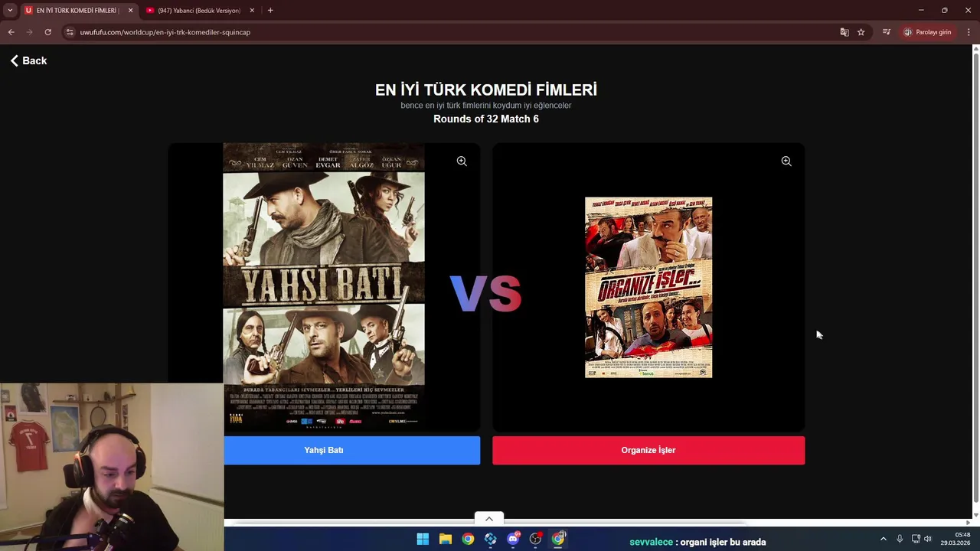Screen dimensions: 980x551
Task: Show hidden system tray icons
Action: pos(883,539)
